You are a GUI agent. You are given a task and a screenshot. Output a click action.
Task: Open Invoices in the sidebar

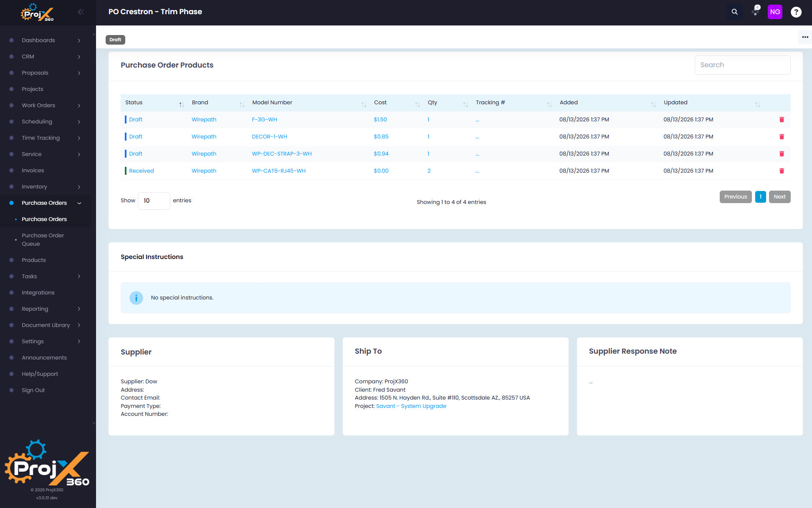point(33,171)
